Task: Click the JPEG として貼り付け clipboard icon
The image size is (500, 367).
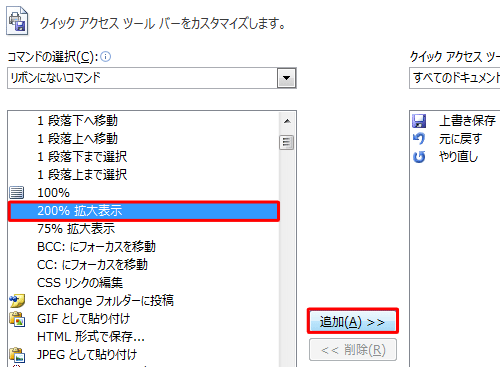Action: (17, 355)
